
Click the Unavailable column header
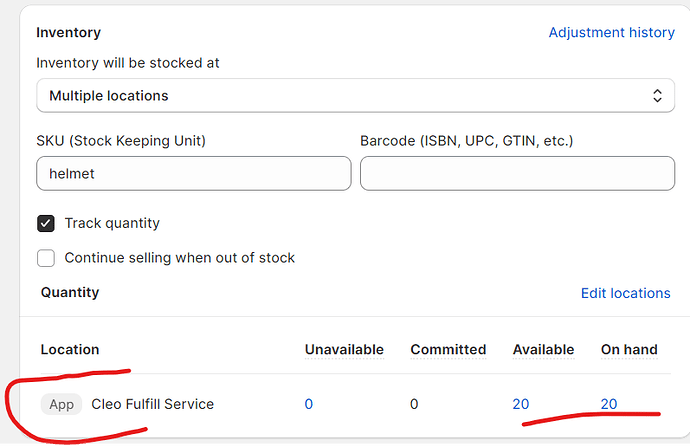tap(344, 349)
